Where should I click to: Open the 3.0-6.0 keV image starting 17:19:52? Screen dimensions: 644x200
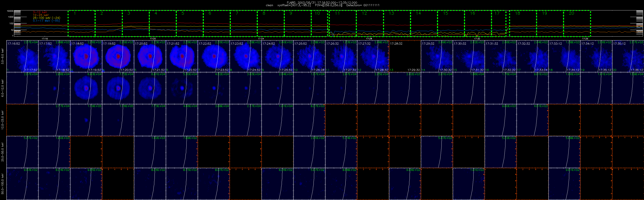click(118, 56)
